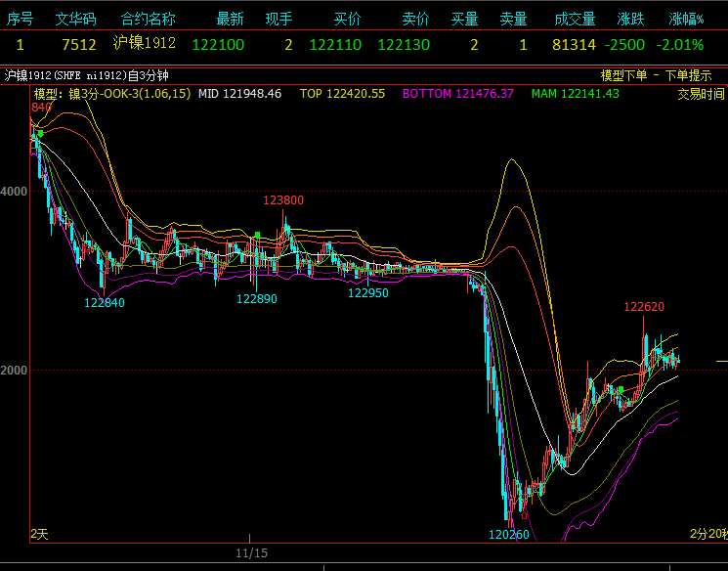The width and height of the screenshot is (728, 571).
Task: Click the white MID 121948.46 indicator value
Action: [239, 94]
